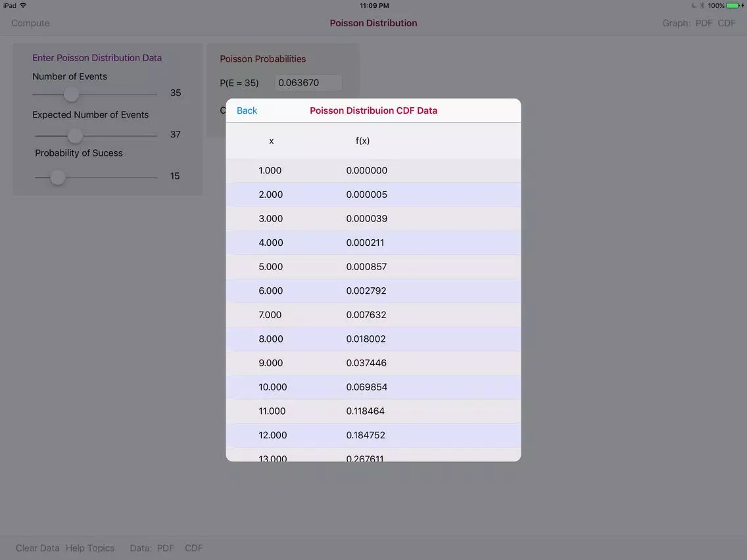Tap the 11:09 PM clock
747x560 pixels.
[x=374, y=6]
